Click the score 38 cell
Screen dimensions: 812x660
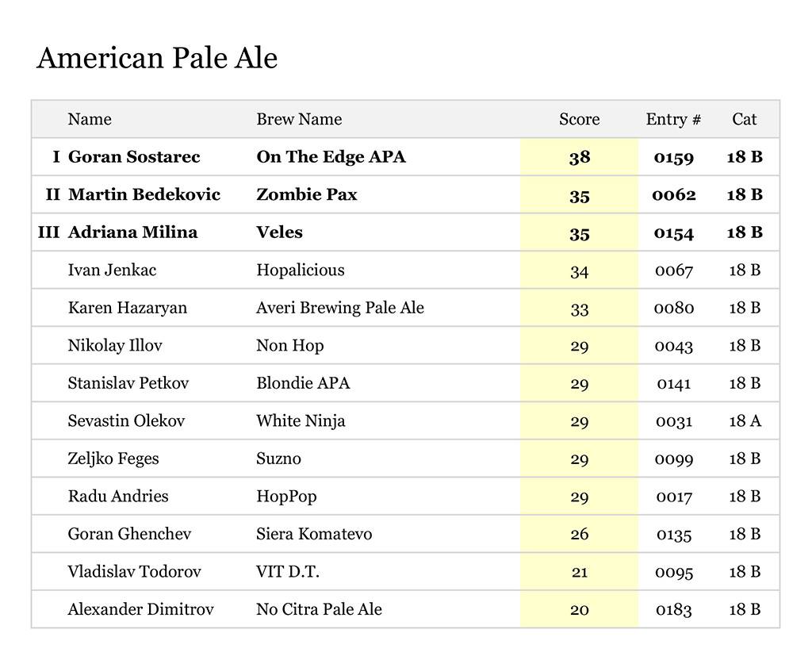[x=579, y=157]
